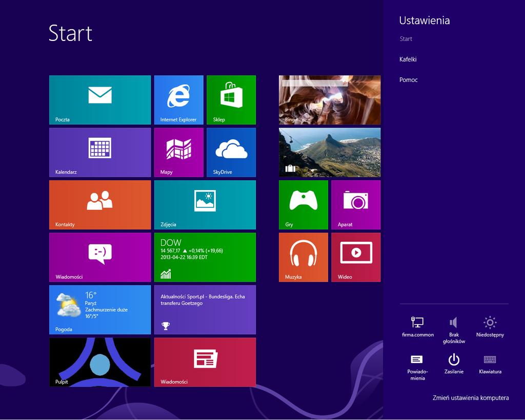This screenshot has width=525, height=420.
Task: Launch Internet Explorer tile
Action: coord(179,100)
